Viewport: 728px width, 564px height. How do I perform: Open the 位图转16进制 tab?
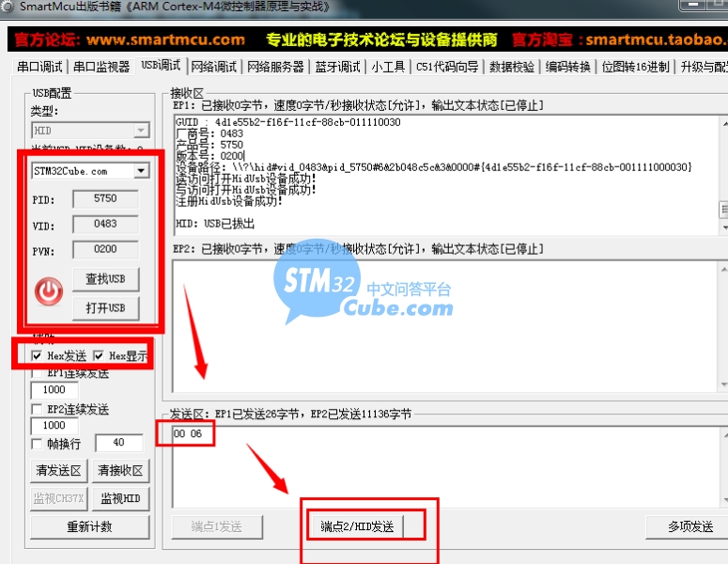tap(636, 67)
